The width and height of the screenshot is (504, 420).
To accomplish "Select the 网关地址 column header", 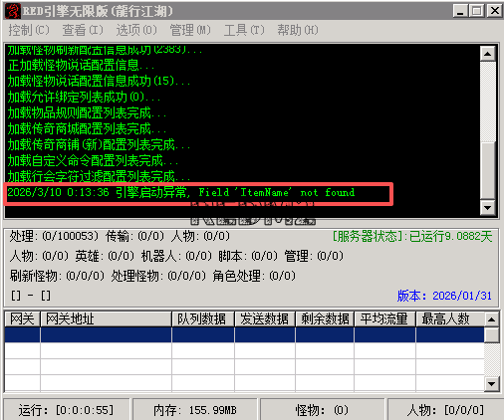I will tap(106, 319).
